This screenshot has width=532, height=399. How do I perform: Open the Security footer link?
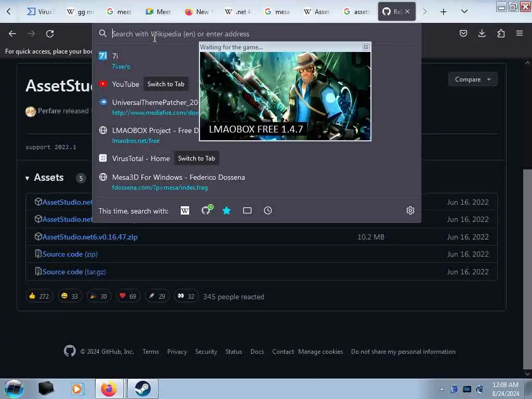point(206,352)
